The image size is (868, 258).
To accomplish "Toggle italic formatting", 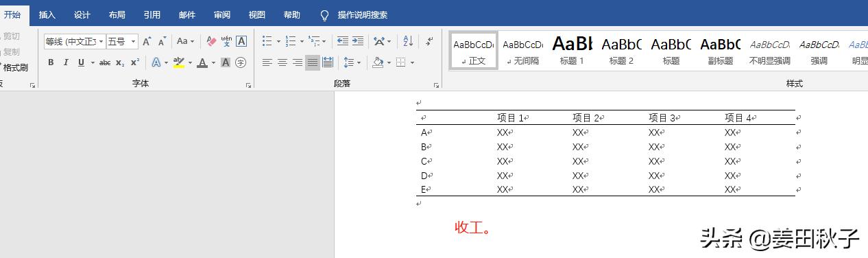I will [x=66, y=62].
